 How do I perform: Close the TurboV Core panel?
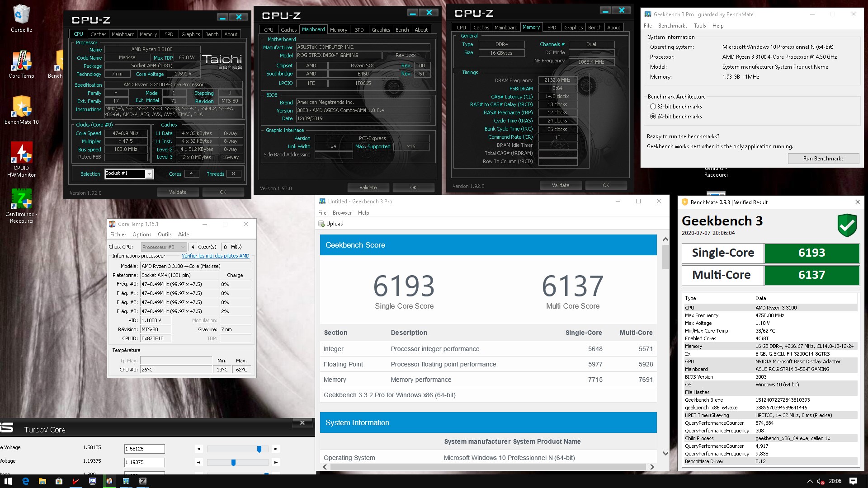pyautogui.click(x=302, y=423)
